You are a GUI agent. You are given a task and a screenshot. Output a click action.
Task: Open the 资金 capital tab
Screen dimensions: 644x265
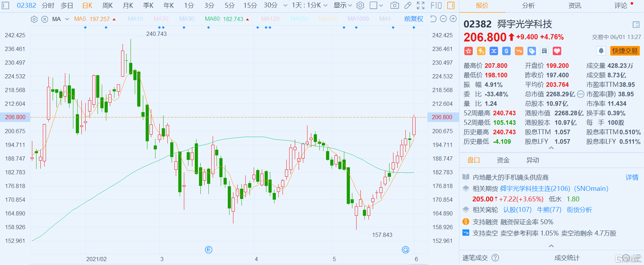503,160
